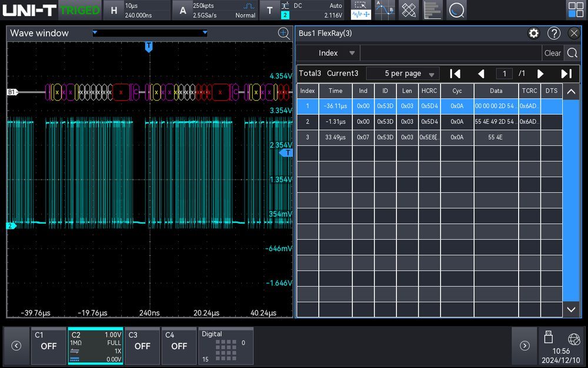
Task: Click the Clear button in search bar
Action: point(552,53)
